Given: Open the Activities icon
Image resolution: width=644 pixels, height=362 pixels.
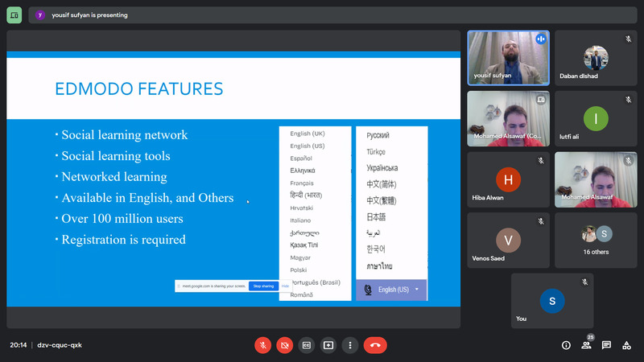Looking at the screenshot, I should [x=626, y=345].
